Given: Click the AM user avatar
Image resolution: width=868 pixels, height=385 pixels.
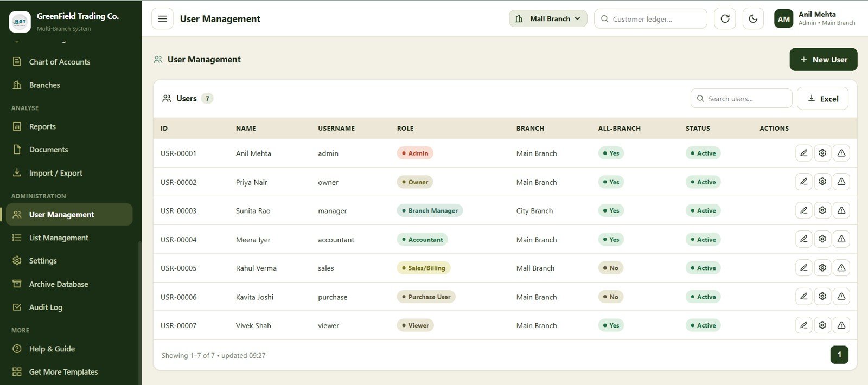Looking at the screenshot, I should tap(783, 18).
